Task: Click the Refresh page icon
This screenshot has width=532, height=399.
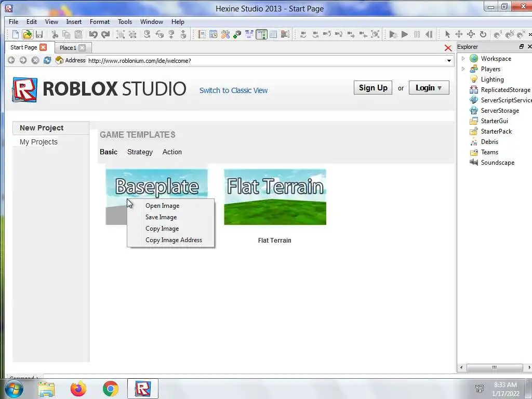Action: click(x=47, y=60)
